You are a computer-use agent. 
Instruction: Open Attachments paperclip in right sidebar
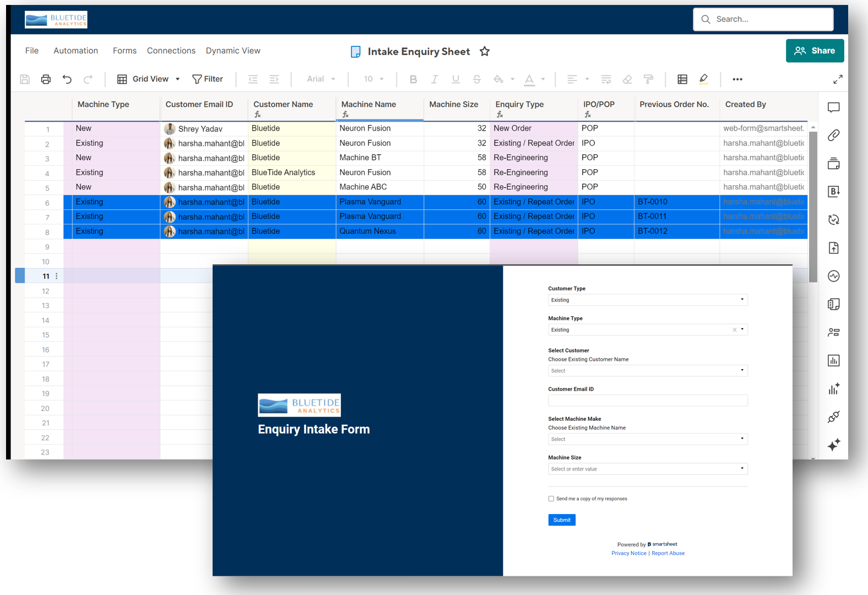pos(833,136)
